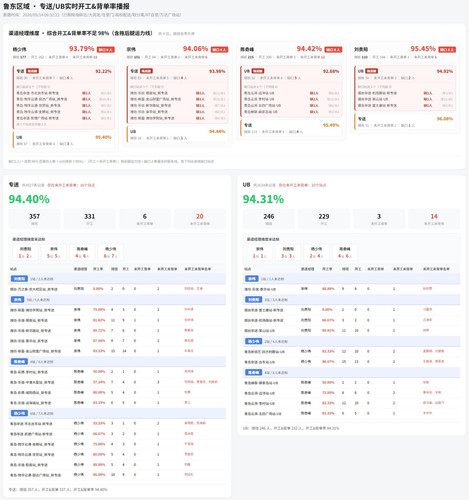Collapse the blue 陈春峰 group in 专送 table
Image resolution: width=469 pixels, height=500 pixels.
pos(117,361)
